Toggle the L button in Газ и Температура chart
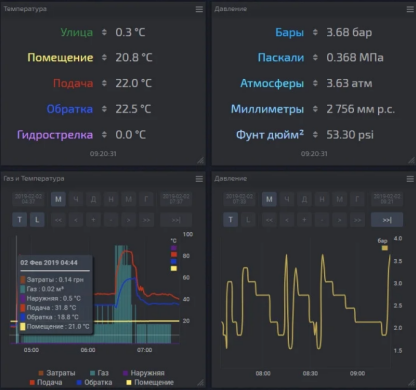The image size is (416, 390). (x=37, y=220)
